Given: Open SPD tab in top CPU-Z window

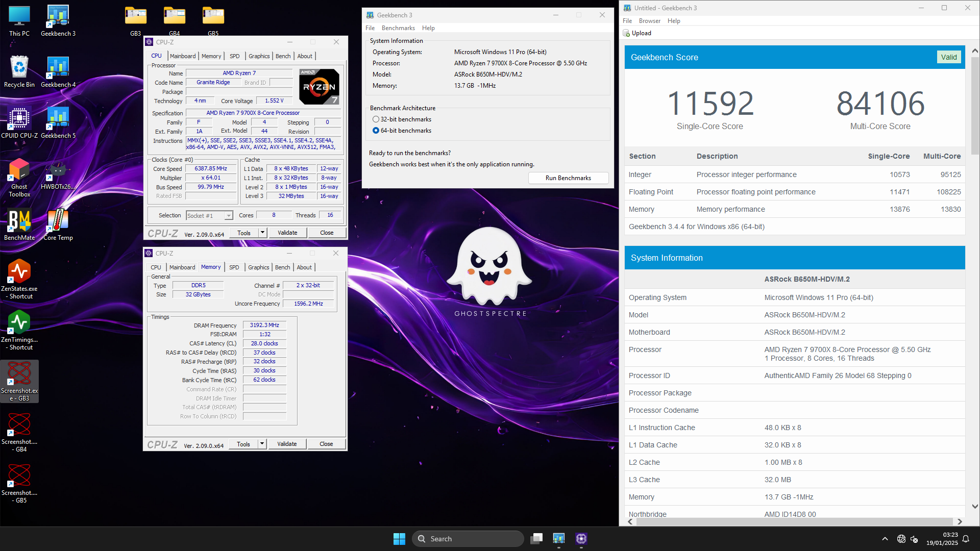Looking at the screenshot, I should [234, 56].
